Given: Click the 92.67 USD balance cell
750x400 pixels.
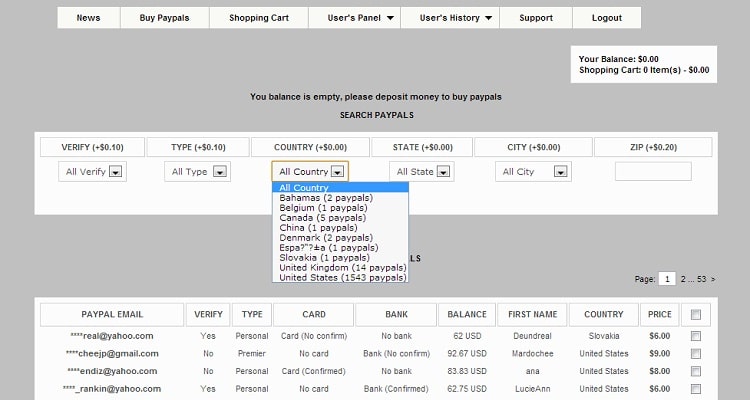Looking at the screenshot, I should (467, 354).
